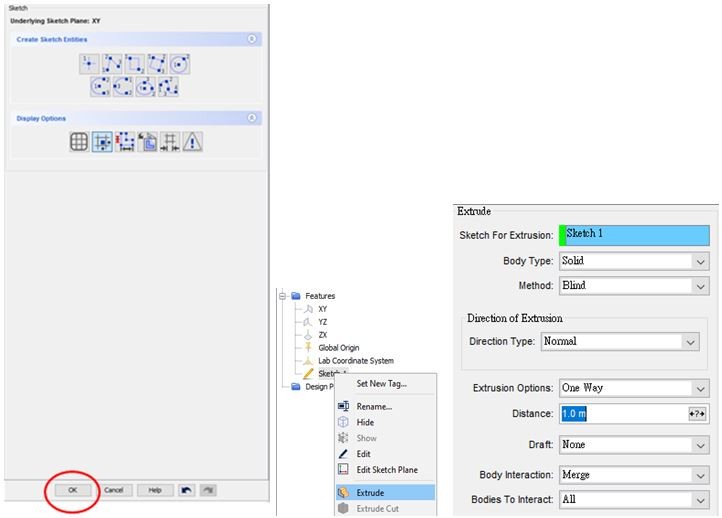This screenshot has width=722, height=518.
Task: Pick the rectangle sketch tool
Action: coord(135,64)
